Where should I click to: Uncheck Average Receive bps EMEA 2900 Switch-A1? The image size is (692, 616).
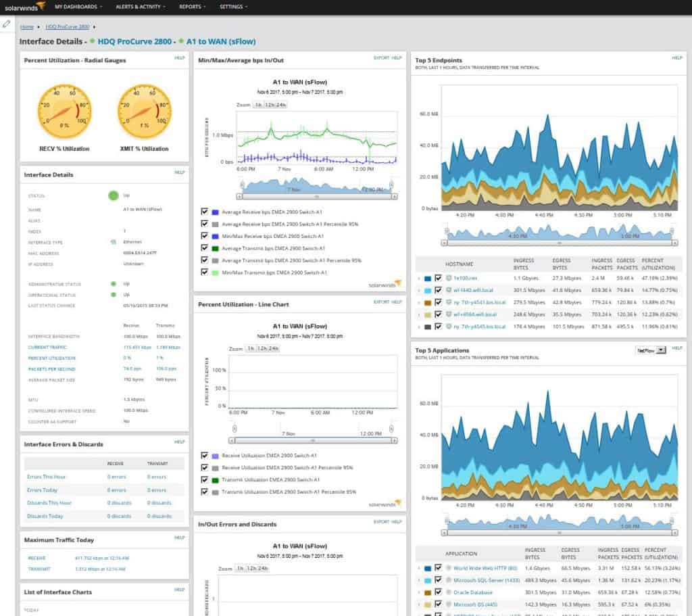click(204, 212)
